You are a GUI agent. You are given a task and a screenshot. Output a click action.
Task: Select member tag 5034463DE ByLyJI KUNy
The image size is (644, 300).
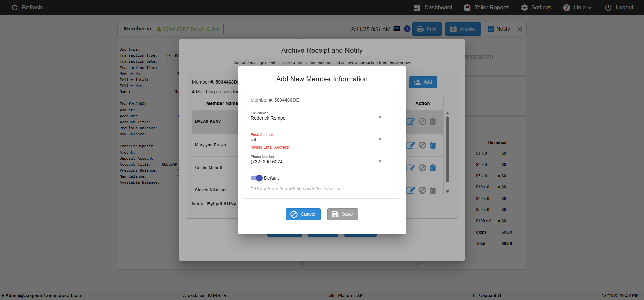(x=188, y=29)
